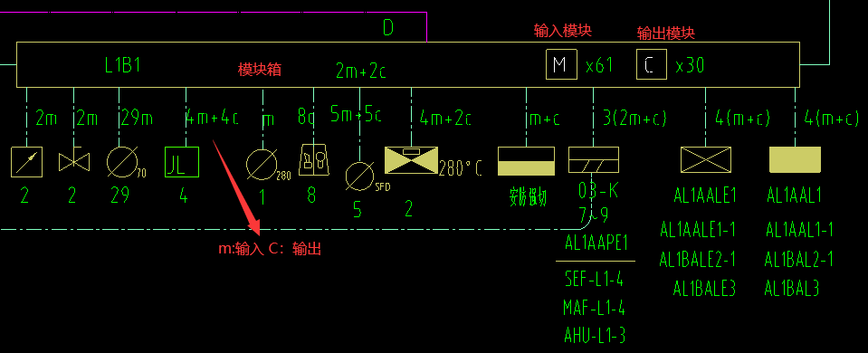
Task: Click the red 模块箱 annotation text
Action: (260, 70)
